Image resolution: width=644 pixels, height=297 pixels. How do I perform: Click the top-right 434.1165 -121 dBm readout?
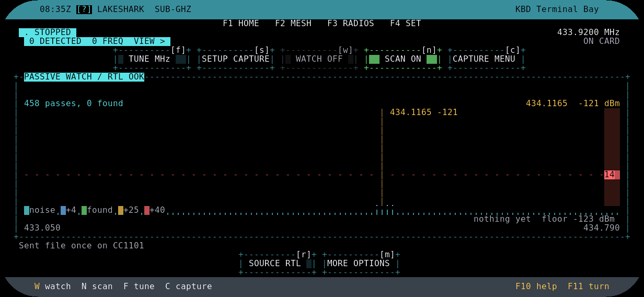(573, 104)
